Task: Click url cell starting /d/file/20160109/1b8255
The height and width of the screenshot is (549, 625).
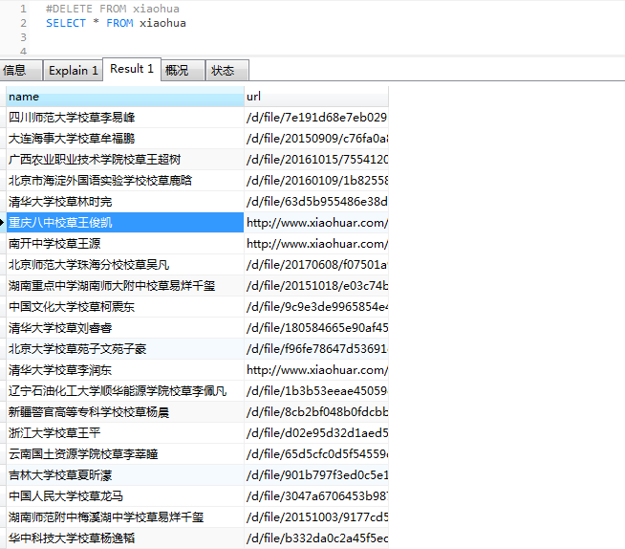Action: point(316,181)
